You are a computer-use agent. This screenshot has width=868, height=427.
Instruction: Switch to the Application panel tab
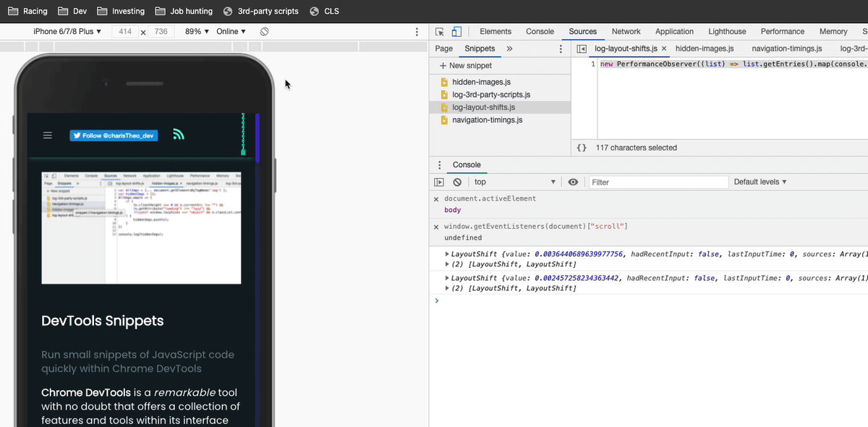point(674,32)
